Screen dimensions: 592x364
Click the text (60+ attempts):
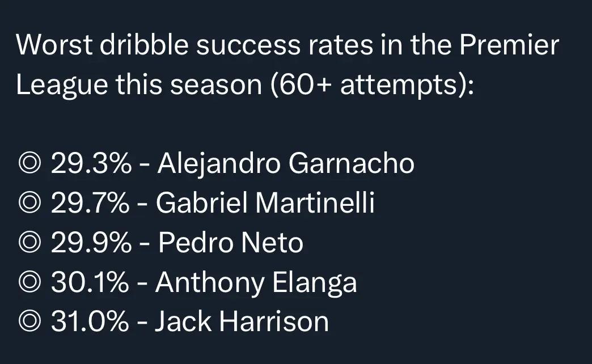click(x=372, y=85)
